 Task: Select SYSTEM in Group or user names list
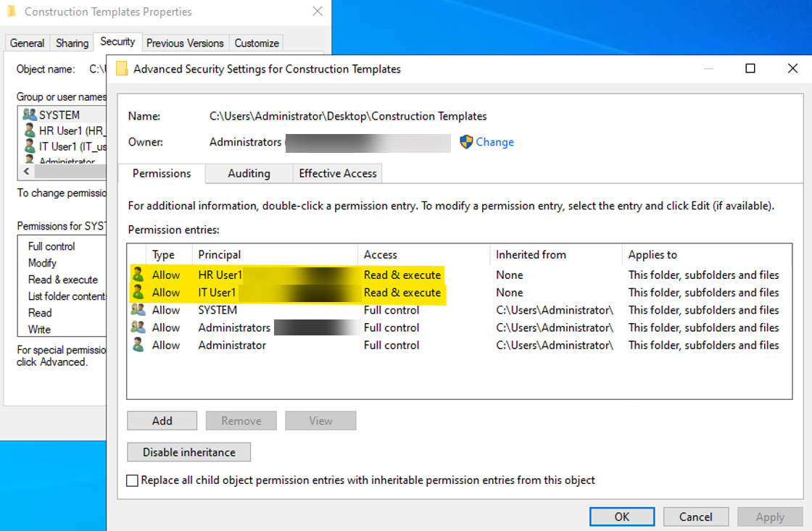click(59, 114)
